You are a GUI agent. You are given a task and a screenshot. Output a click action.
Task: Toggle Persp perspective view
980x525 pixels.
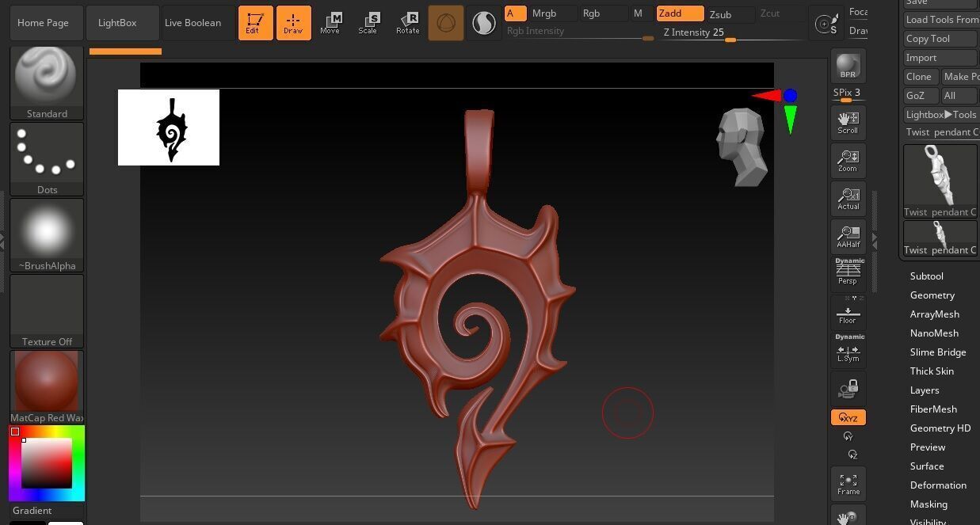coord(848,272)
